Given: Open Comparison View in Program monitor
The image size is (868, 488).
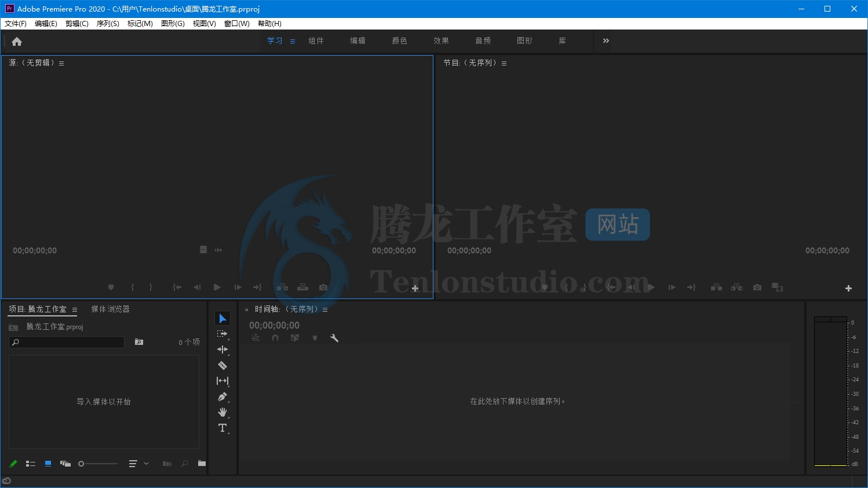Looking at the screenshot, I should [x=778, y=287].
